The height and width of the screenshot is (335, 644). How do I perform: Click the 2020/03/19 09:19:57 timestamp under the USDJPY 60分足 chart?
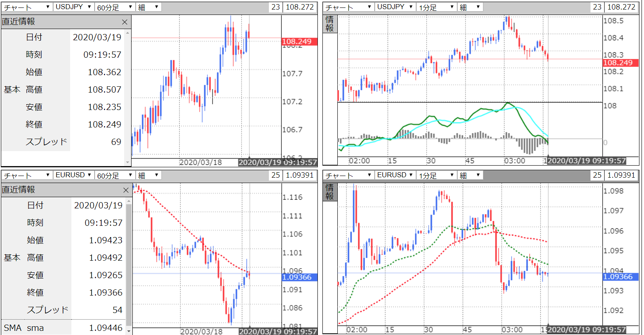(278, 162)
